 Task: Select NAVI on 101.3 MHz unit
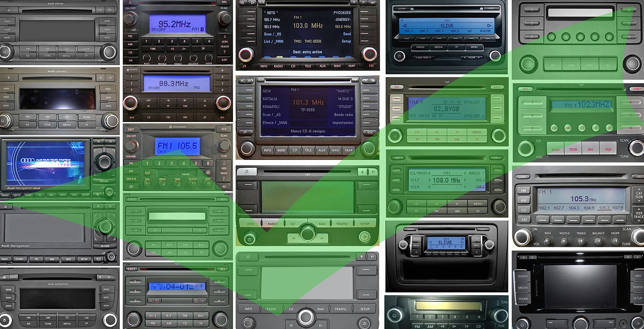tap(335, 150)
